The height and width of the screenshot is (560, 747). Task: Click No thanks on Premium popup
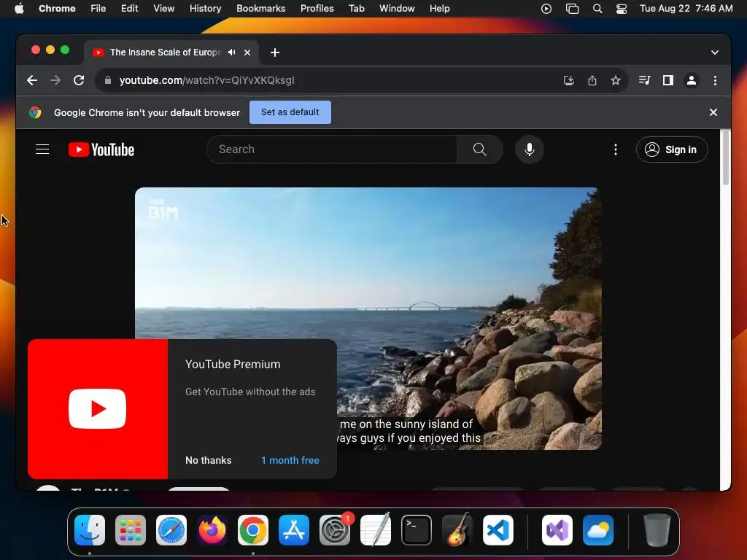coord(208,461)
